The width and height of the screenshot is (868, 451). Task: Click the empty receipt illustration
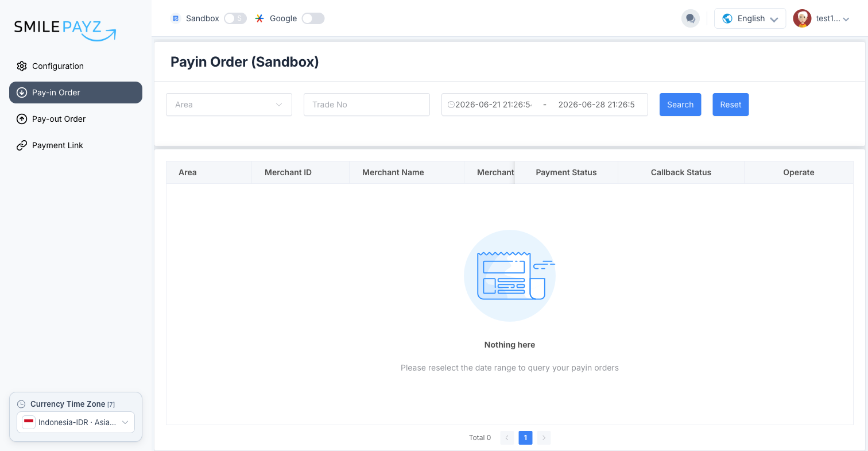coord(510,276)
